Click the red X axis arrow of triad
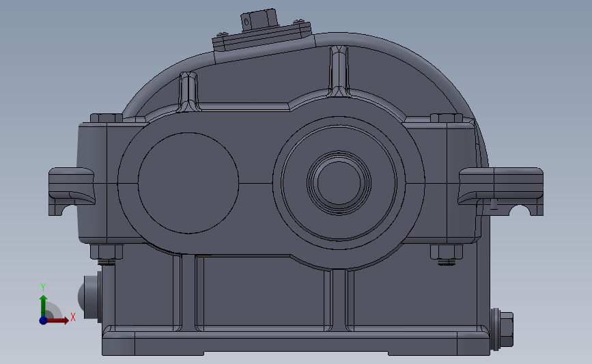The width and height of the screenshot is (592, 364). pos(57,320)
